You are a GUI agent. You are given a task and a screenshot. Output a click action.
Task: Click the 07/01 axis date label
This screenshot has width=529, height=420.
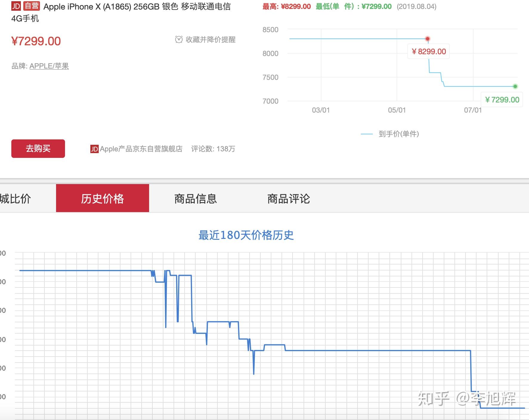pos(473,110)
